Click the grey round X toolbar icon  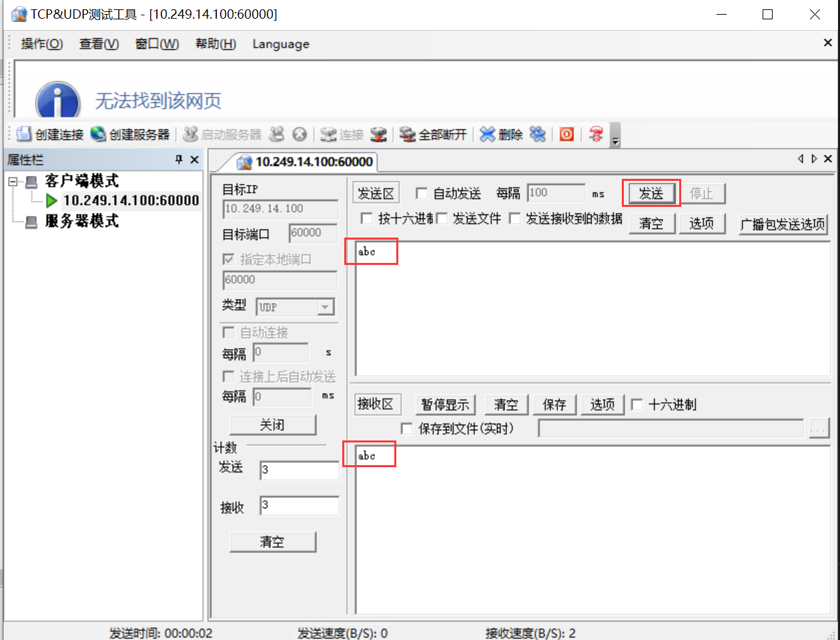pyautogui.click(x=300, y=134)
